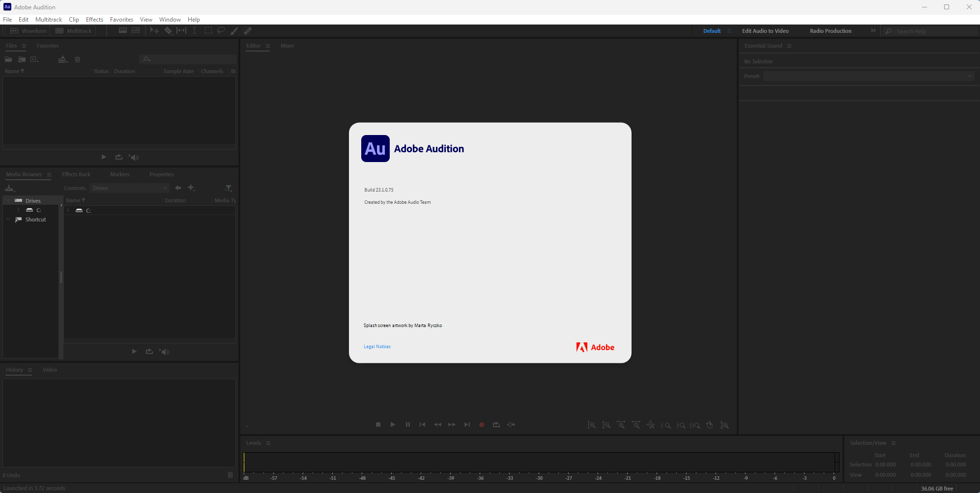
Task: Click Zoom Out Time icon
Action: click(x=636, y=425)
